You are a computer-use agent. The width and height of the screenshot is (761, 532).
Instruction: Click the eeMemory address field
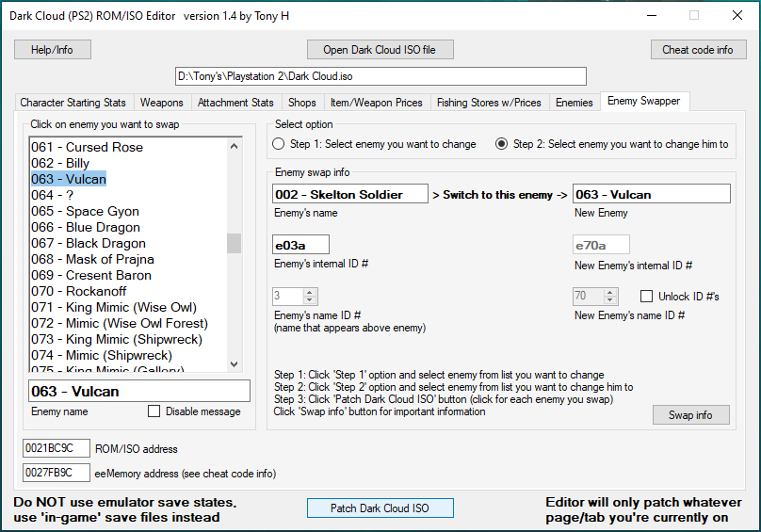click(57, 473)
